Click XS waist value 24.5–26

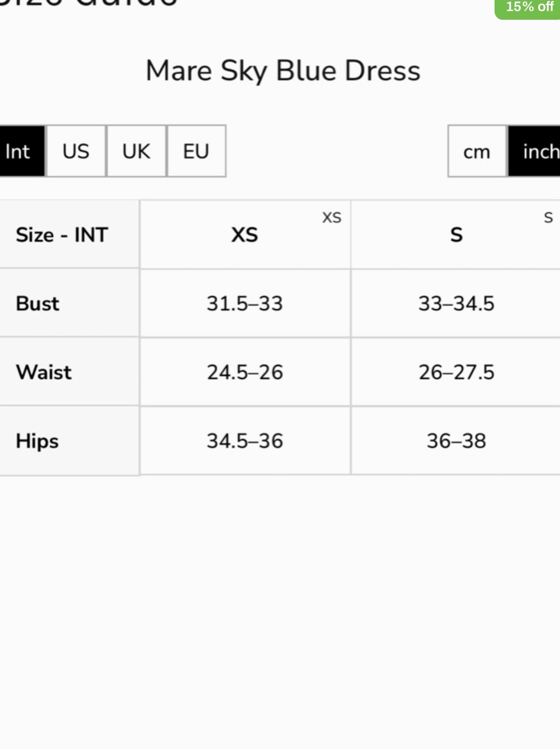pyautogui.click(x=245, y=372)
